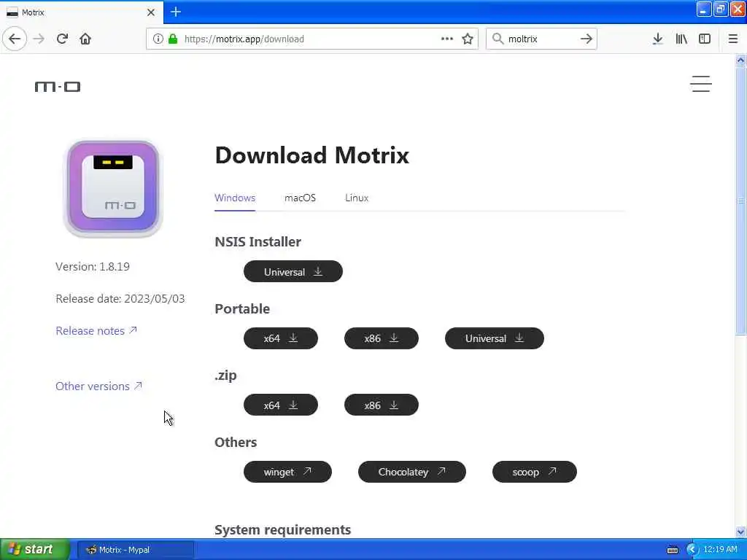Open the Chocolatey install link
This screenshot has height=560, width=747.
[411, 472]
